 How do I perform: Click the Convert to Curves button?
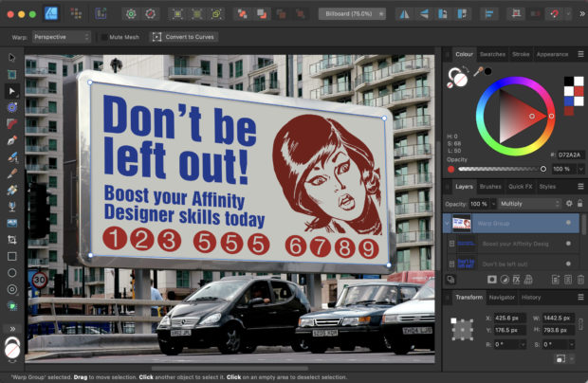tap(184, 37)
